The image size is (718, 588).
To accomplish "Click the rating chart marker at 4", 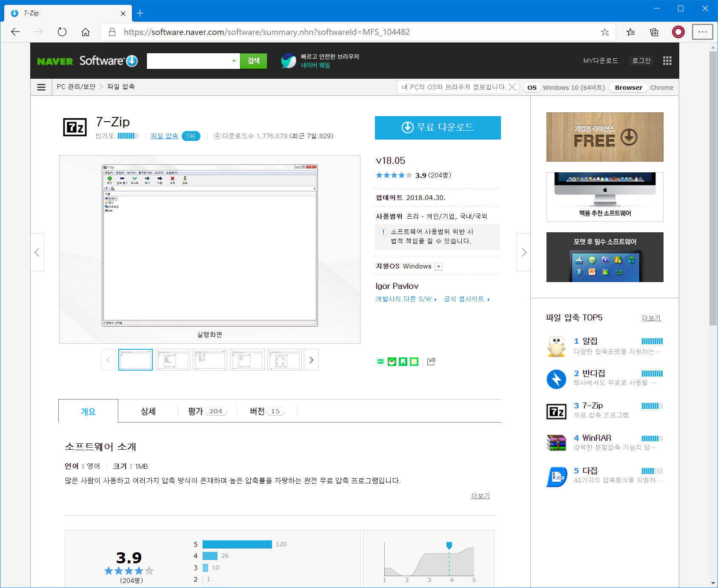I will click(x=449, y=545).
